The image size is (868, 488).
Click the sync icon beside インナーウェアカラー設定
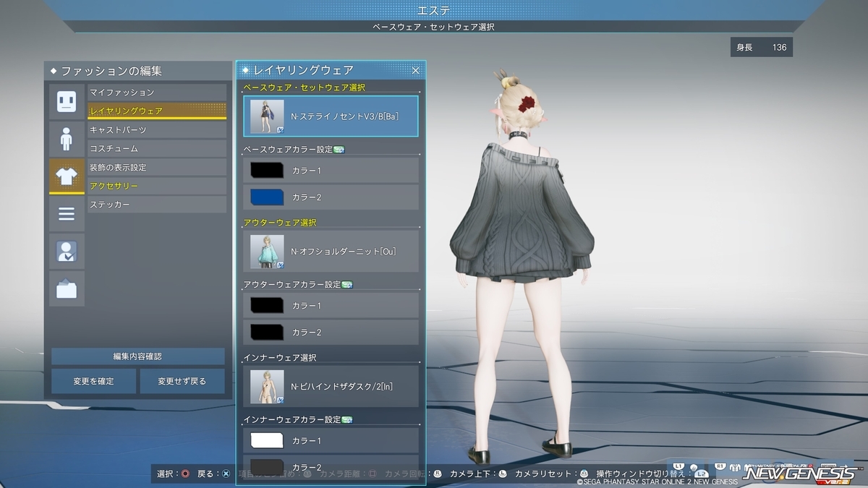[346, 420]
